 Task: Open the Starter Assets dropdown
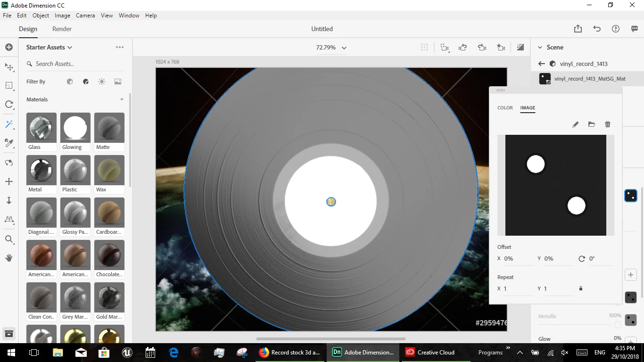point(50,47)
